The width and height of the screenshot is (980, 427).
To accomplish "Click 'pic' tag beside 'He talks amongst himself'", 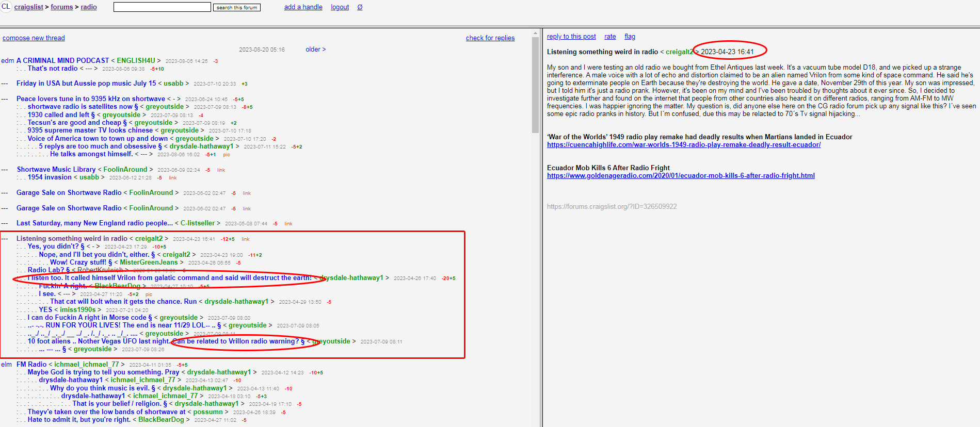I will 227,155.
